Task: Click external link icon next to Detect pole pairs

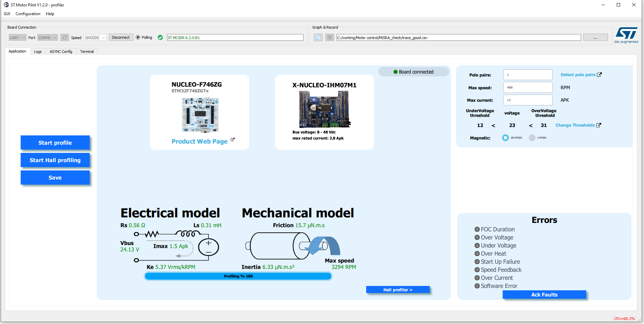Action: [x=599, y=75]
